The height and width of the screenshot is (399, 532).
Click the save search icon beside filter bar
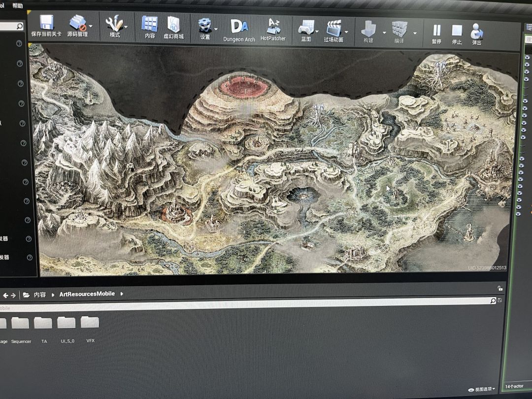coord(500,300)
